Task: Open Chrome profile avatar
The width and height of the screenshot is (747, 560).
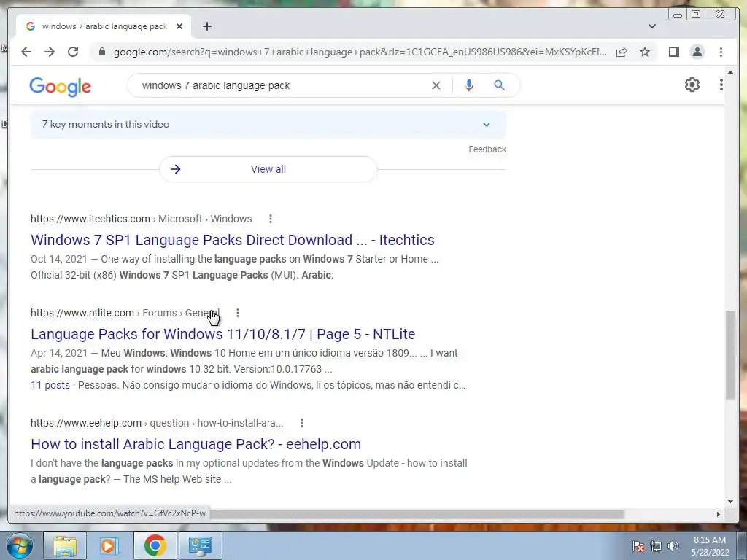Action: [697, 52]
